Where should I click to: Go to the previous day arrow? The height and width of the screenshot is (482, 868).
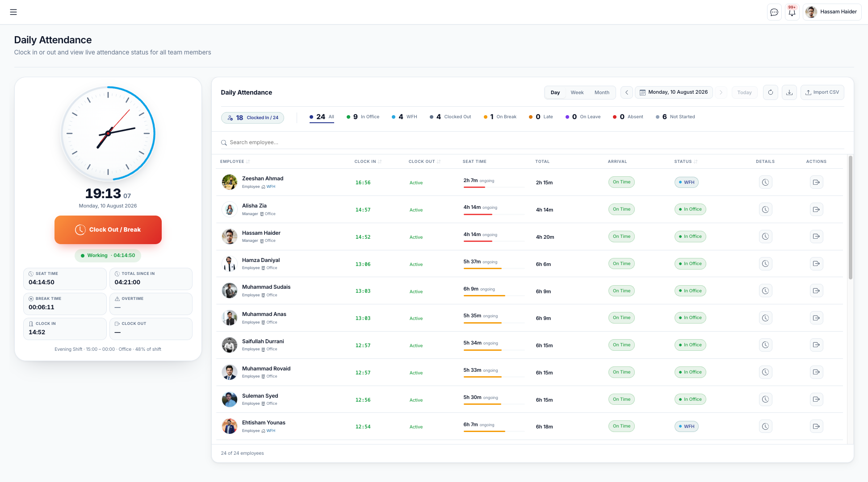pyautogui.click(x=627, y=92)
